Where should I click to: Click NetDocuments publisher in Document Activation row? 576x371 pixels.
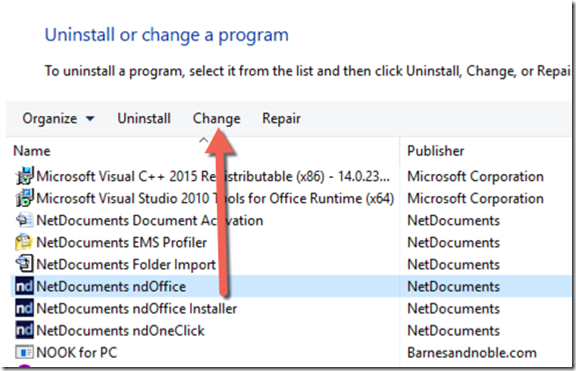(454, 220)
